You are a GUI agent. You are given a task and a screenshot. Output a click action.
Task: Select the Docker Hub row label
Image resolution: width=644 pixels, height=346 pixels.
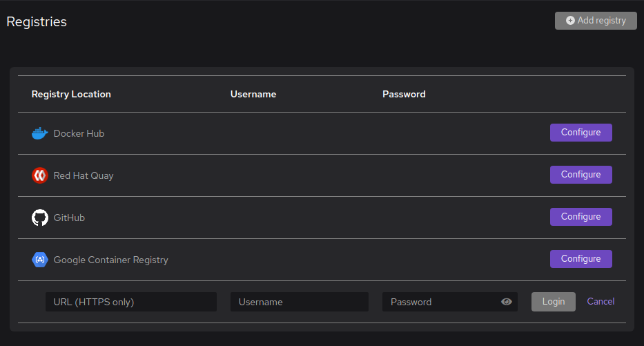[79, 133]
